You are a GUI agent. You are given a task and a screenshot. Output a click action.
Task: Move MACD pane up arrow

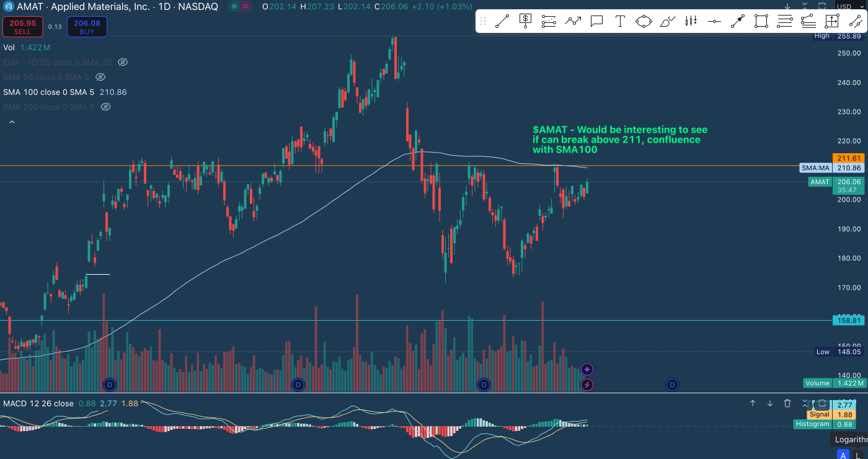click(753, 403)
